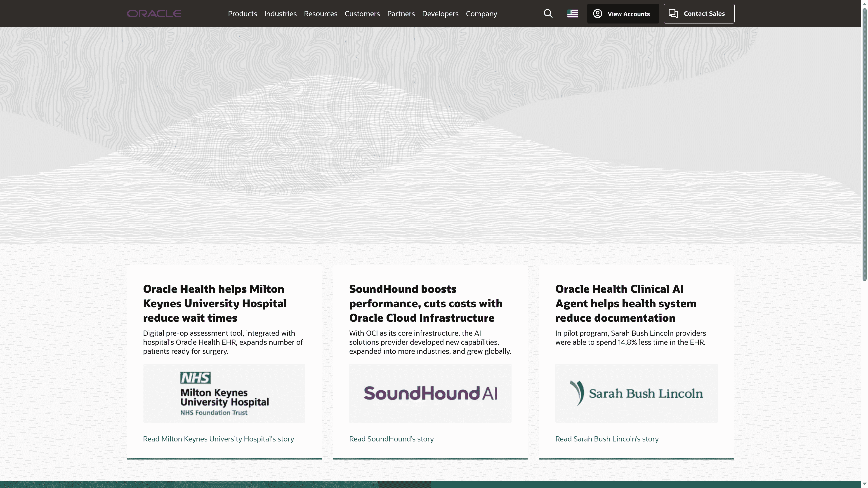Select Customers in the navigation bar
868x488 pixels.
tap(362, 14)
